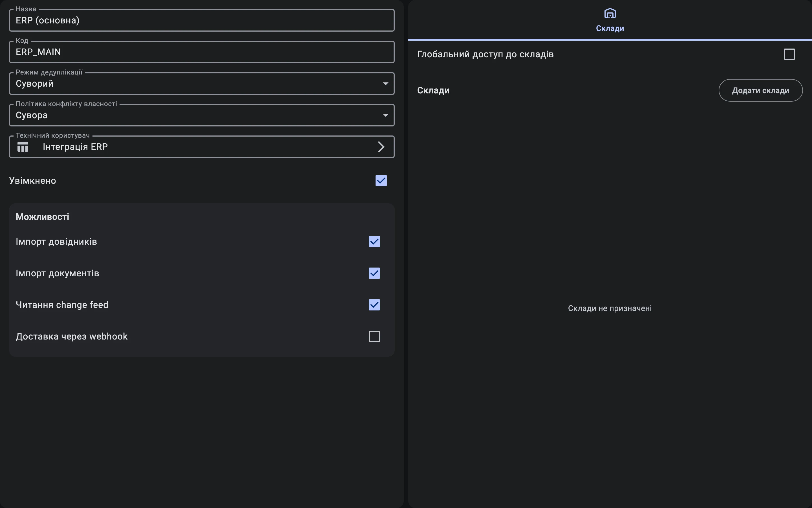Click the table icon next to Інтеграція ERP
The image size is (812, 508).
[x=23, y=147]
